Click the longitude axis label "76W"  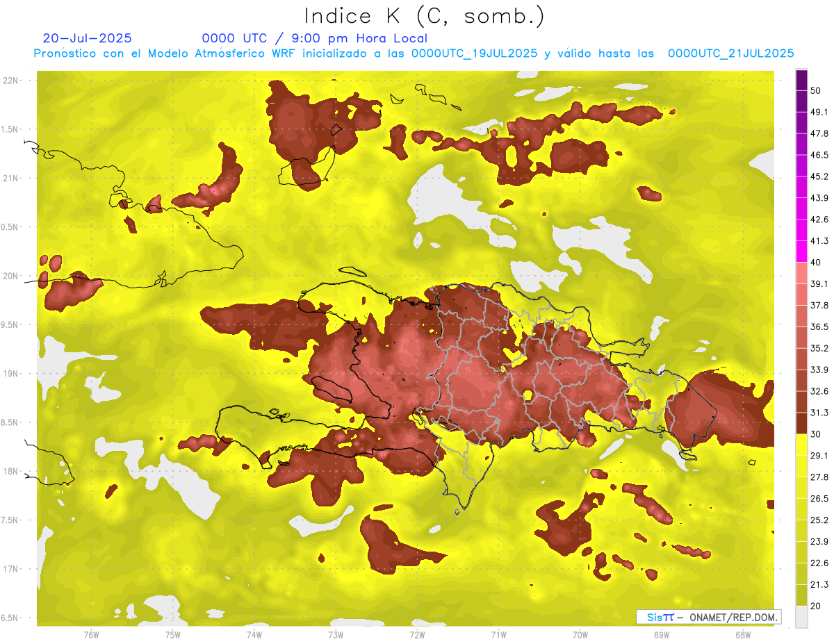click(x=91, y=635)
